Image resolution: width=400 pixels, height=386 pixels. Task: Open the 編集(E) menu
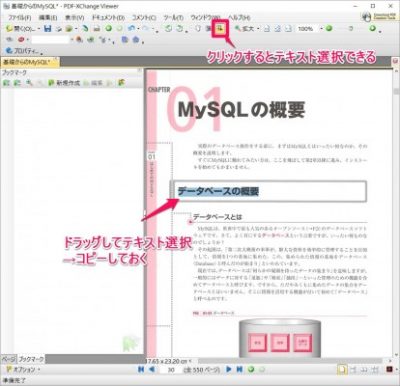point(48,17)
